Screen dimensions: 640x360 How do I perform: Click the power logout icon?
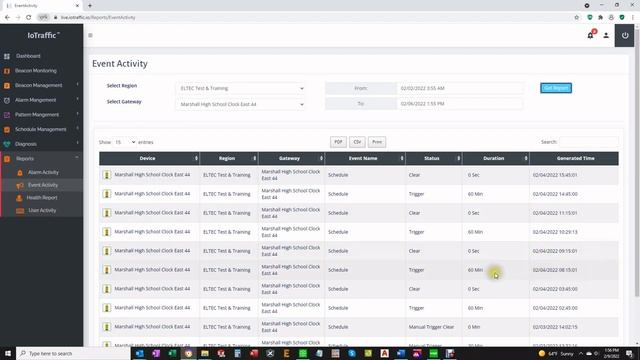pos(625,36)
